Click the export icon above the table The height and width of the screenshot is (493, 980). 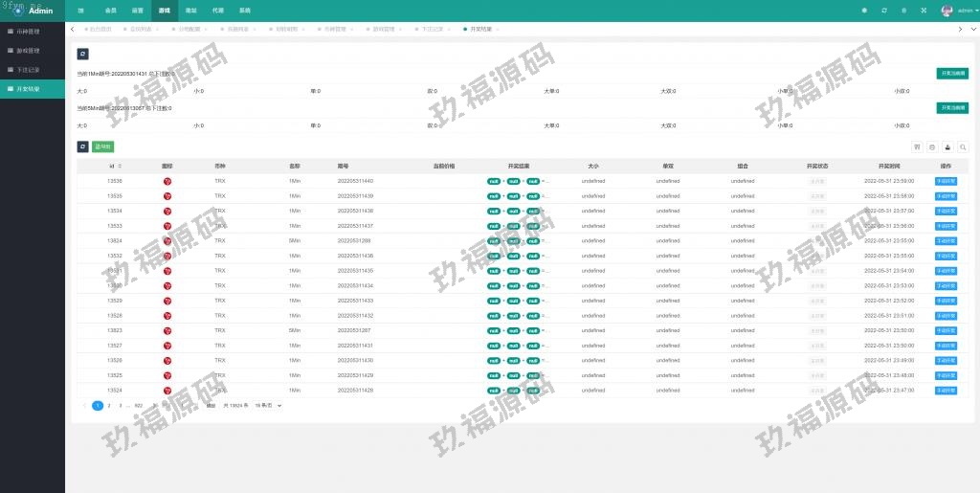click(947, 147)
